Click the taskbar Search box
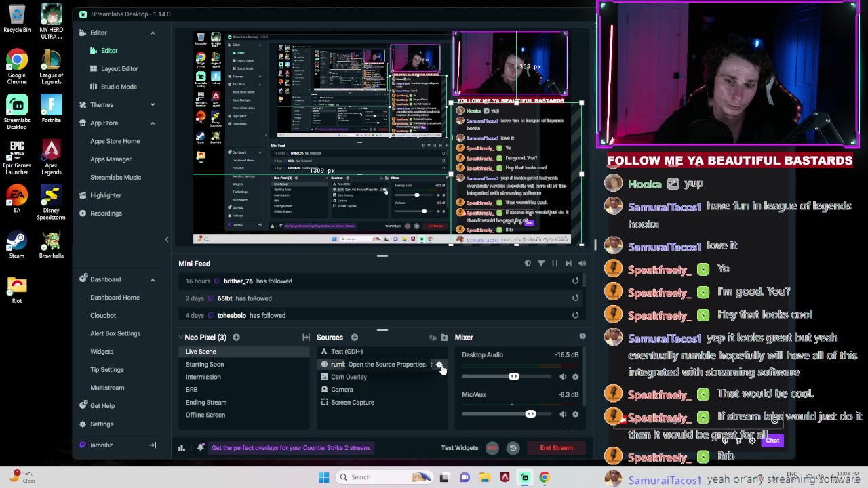 pyautogui.click(x=384, y=477)
